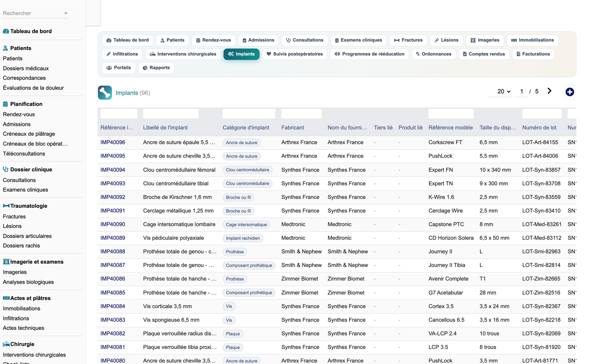Open the Comptes rendus tab
Viewport: 589px width, 364px height.
[484, 54]
